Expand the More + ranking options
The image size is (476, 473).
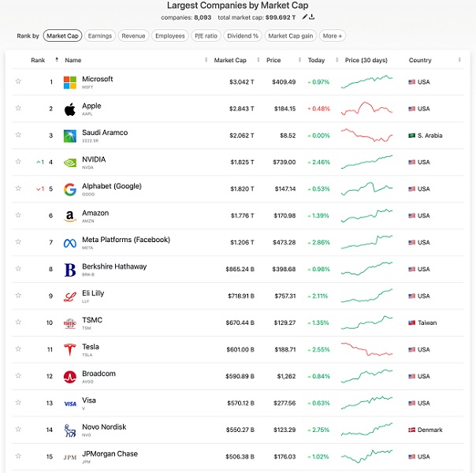point(332,35)
